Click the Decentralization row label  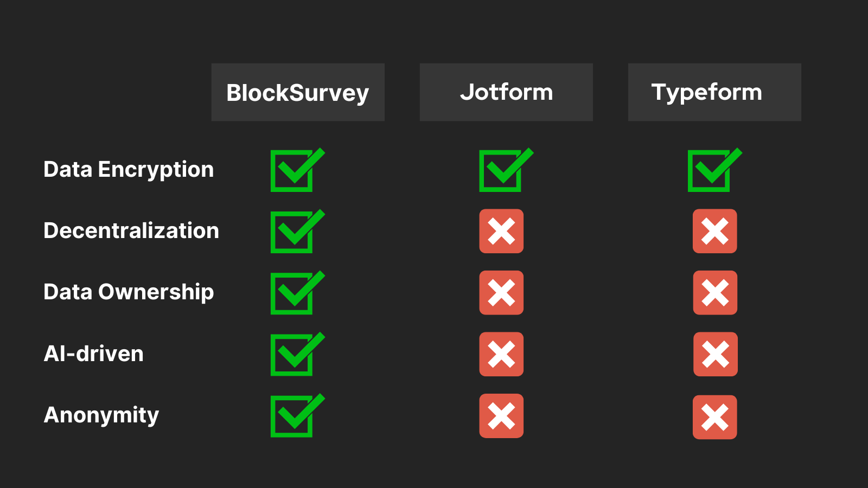coord(131,230)
